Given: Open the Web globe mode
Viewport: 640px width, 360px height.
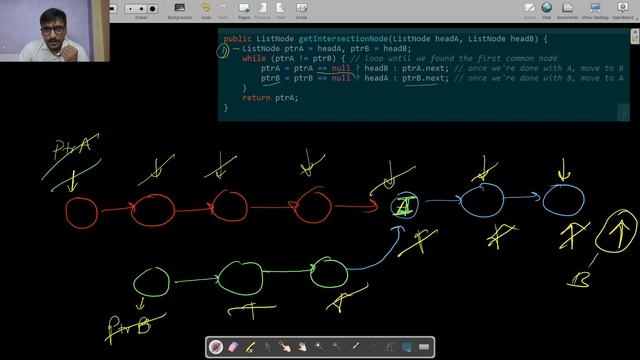Looking at the screenshot, I should [547, 11].
